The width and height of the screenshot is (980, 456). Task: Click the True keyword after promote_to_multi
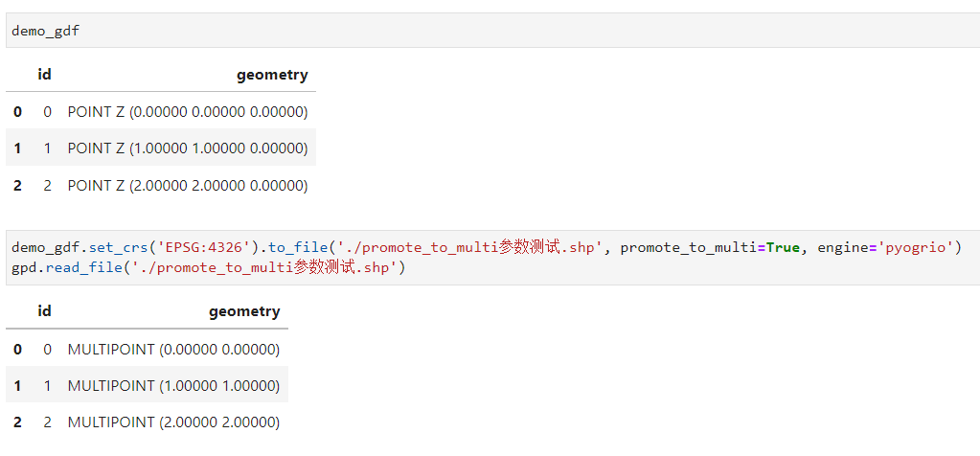click(x=782, y=248)
